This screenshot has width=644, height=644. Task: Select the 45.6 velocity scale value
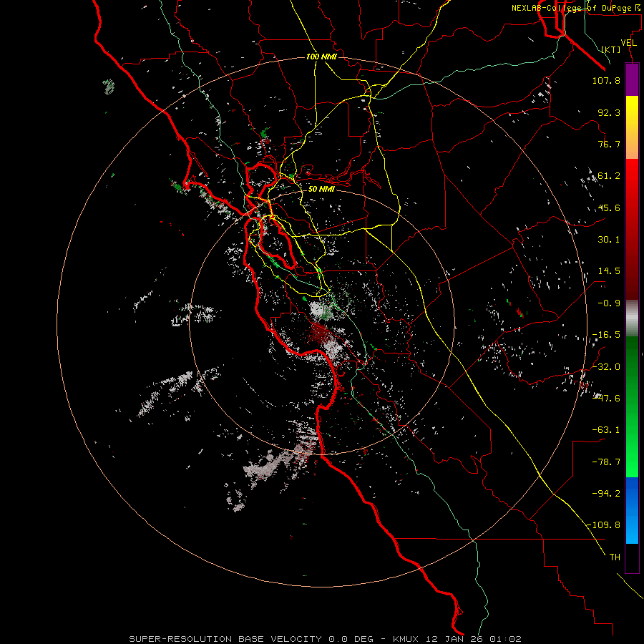pyautogui.click(x=609, y=208)
